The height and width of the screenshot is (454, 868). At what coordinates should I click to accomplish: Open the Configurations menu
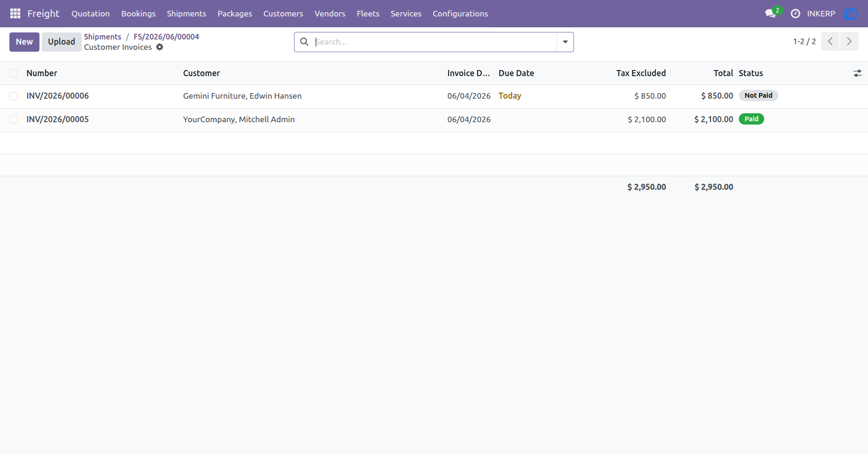point(460,14)
